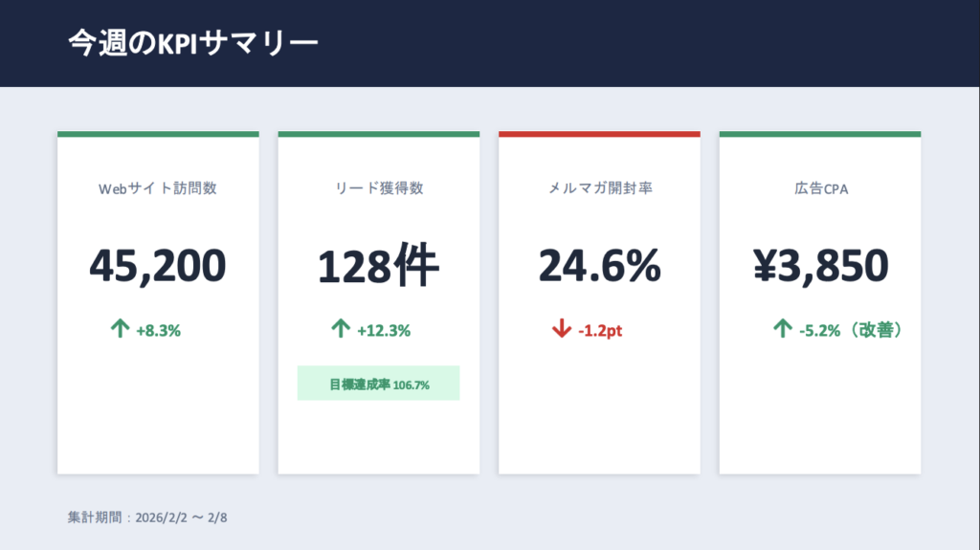Click the up arrow beside -5.2%（改善）
The height and width of the screenshot is (550, 980).
782,330
